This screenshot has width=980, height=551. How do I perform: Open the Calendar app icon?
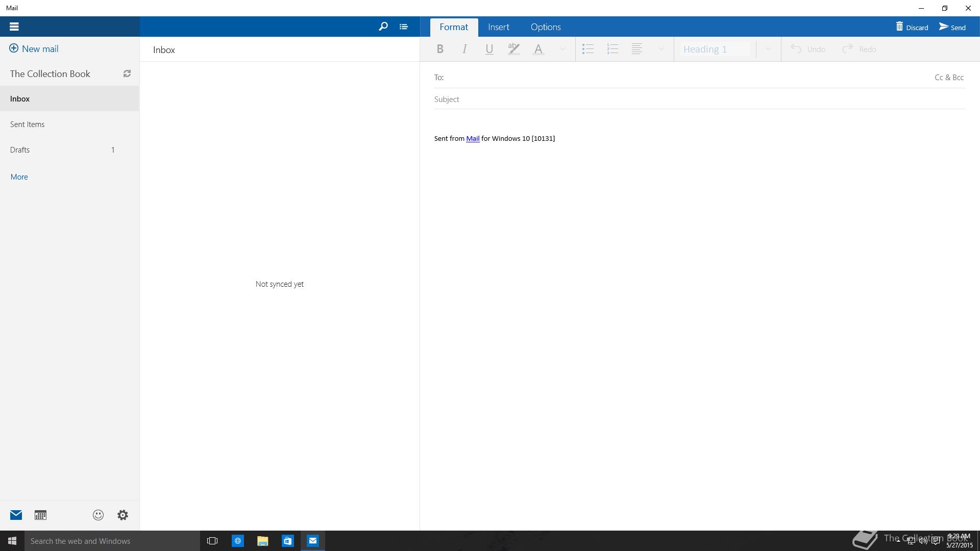[40, 515]
